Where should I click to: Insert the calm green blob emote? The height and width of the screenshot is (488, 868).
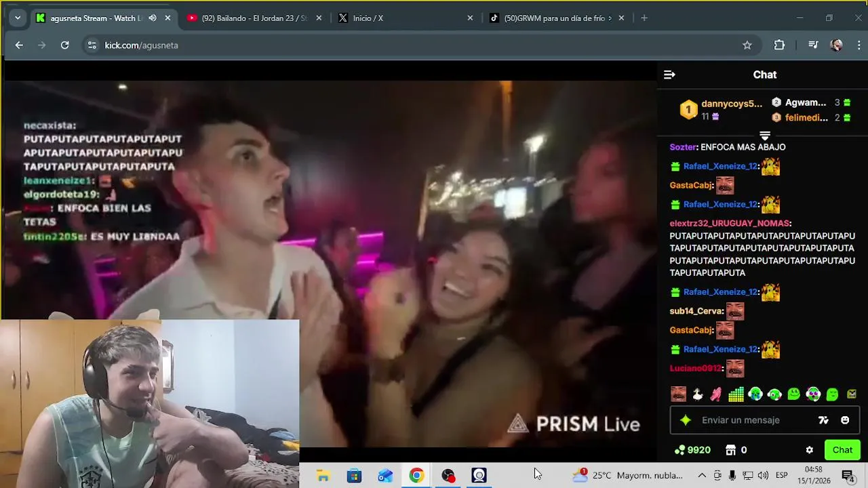click(832, 394)
